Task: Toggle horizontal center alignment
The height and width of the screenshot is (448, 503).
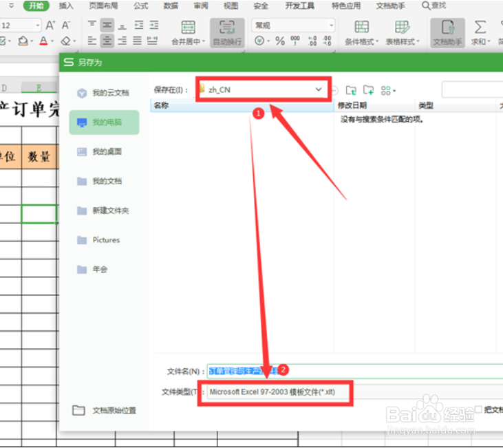Action: click(x=107, y=41)
